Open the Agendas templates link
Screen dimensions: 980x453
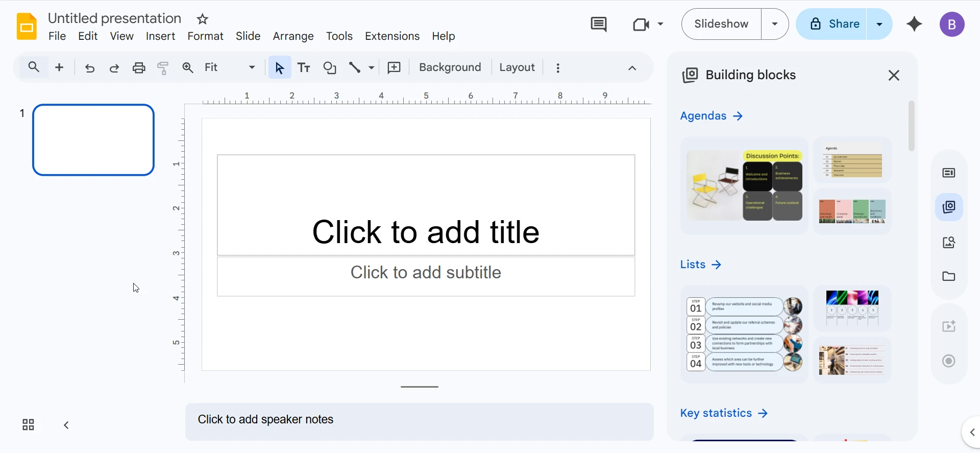(x=711, y=116)
